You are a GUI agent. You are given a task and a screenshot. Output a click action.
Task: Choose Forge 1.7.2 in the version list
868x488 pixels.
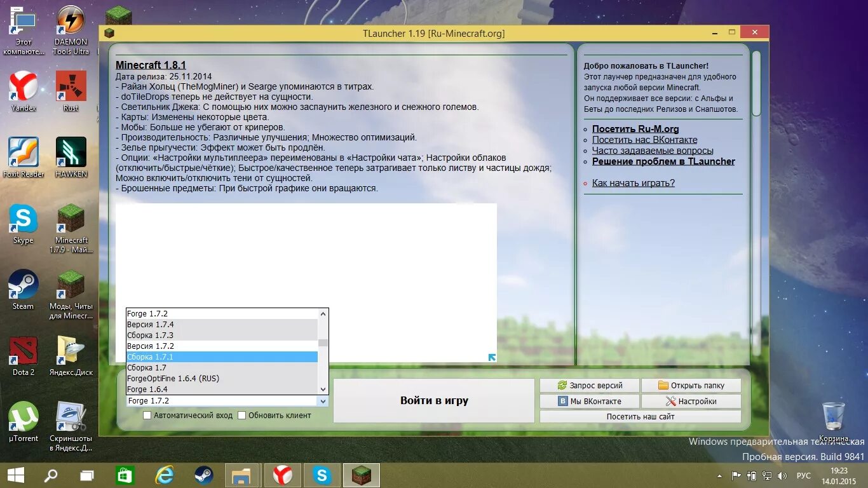[x=222, y=314]
